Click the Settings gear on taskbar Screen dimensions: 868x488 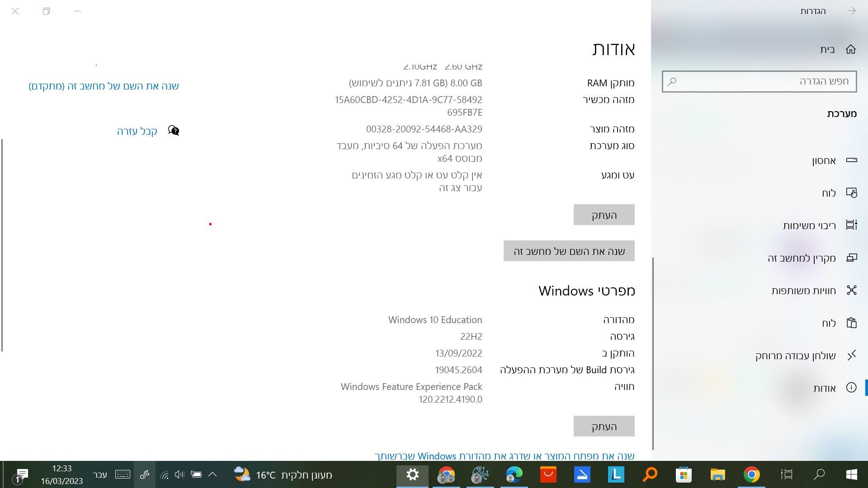pyautogui.click(x=412, y=474)
